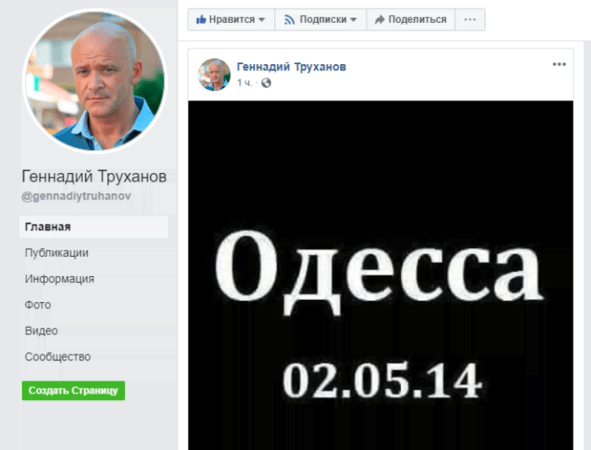The width and height of the screenshot is (591, 450).
Task: Open the Фото section
Action: (38, 305)
